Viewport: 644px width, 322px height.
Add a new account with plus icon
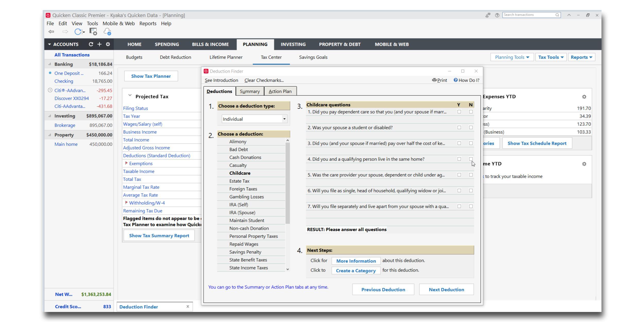[x=99, y=44]
